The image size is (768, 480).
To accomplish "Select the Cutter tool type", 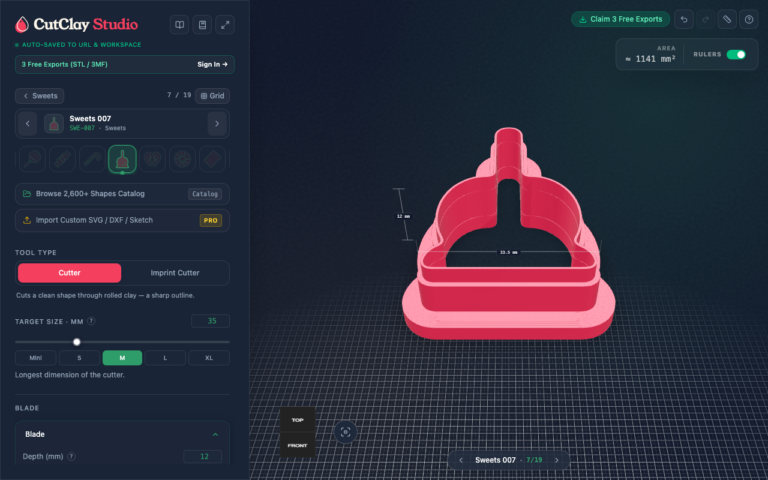I will [70, 273].
